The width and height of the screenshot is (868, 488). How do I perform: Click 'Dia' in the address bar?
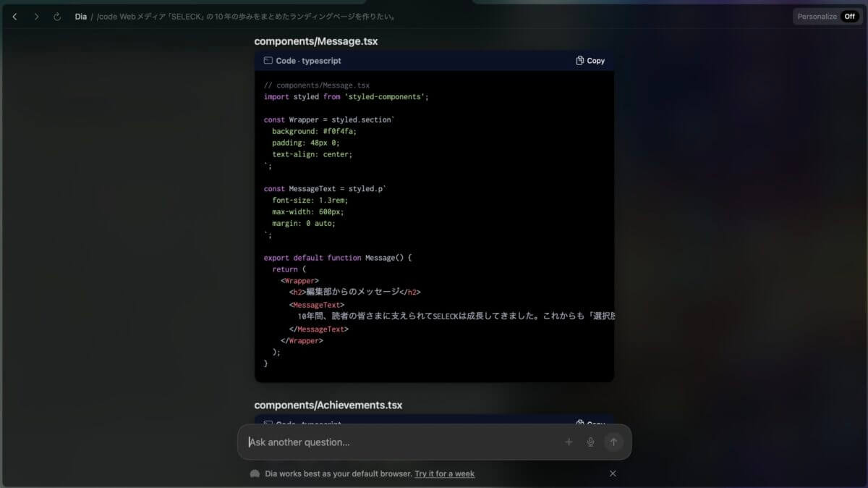pyautogui.click(x=80, y=17)
